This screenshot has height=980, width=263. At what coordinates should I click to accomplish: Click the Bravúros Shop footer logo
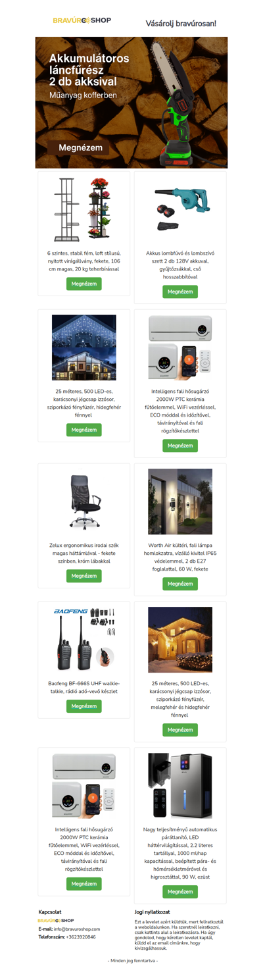56,921
